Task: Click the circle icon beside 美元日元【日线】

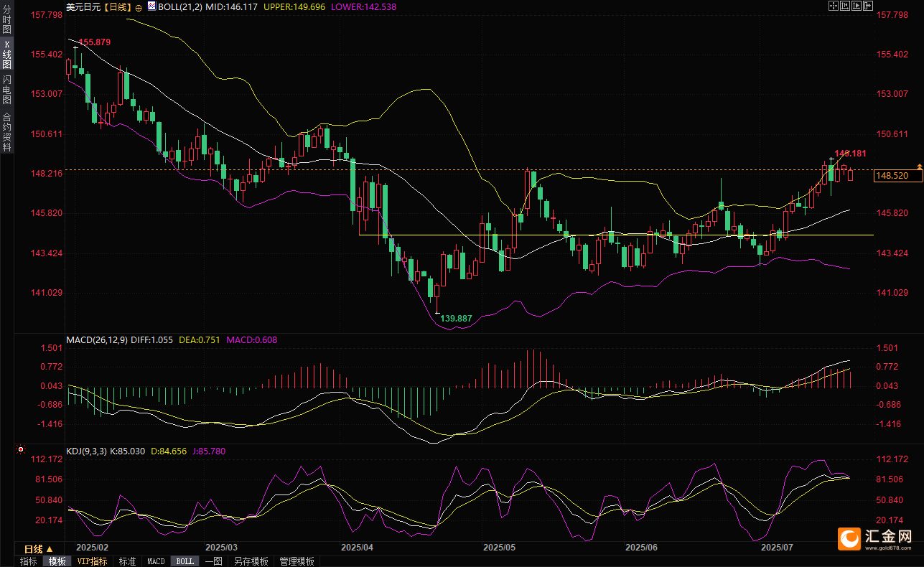Action: [139, 6]
